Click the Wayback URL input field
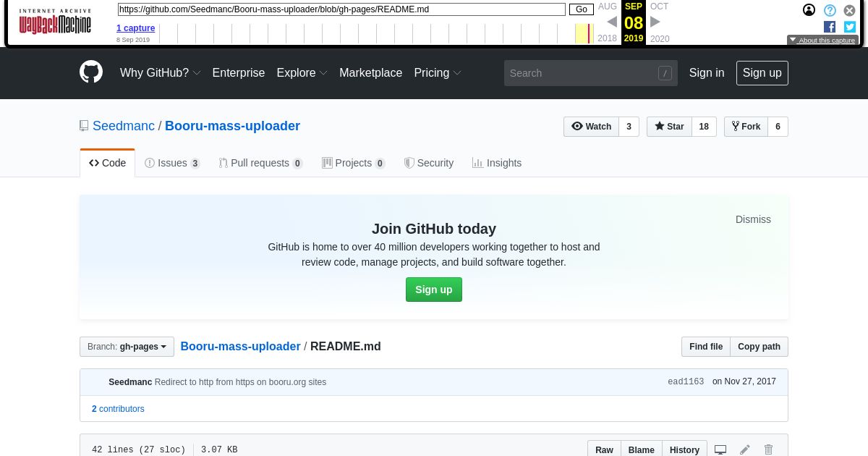The width and height of the screenshot is (868, 456). click(x=341, y=9)
